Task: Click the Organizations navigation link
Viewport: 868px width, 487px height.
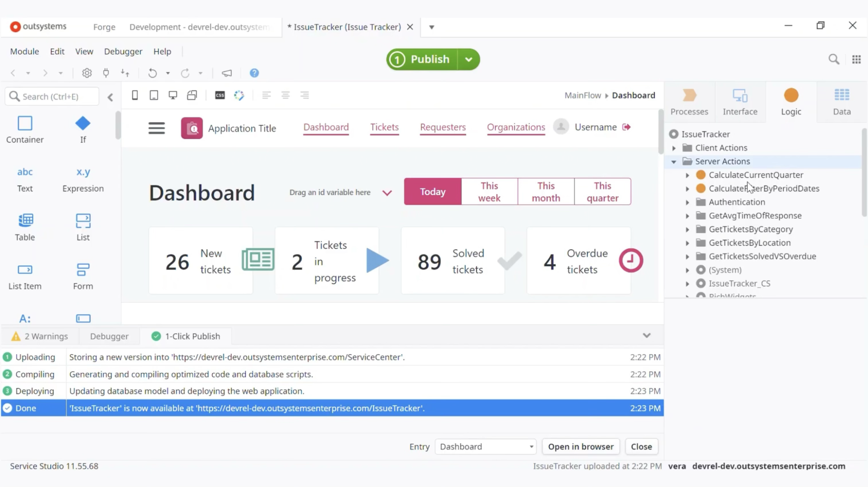Action: tap(516, 127)
